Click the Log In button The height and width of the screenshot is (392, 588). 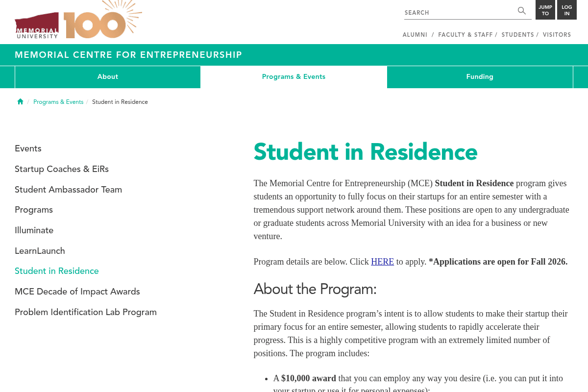point(567,10)
